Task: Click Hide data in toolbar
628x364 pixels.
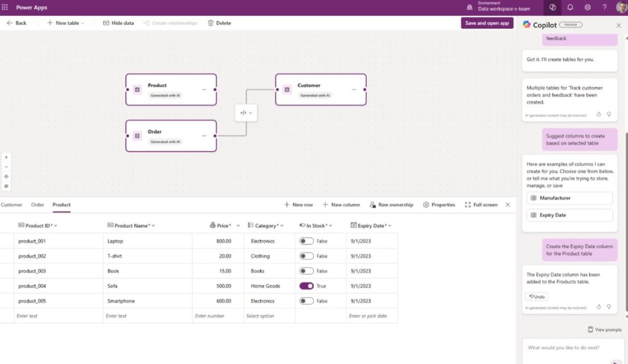Action: [x=118, y=23]
